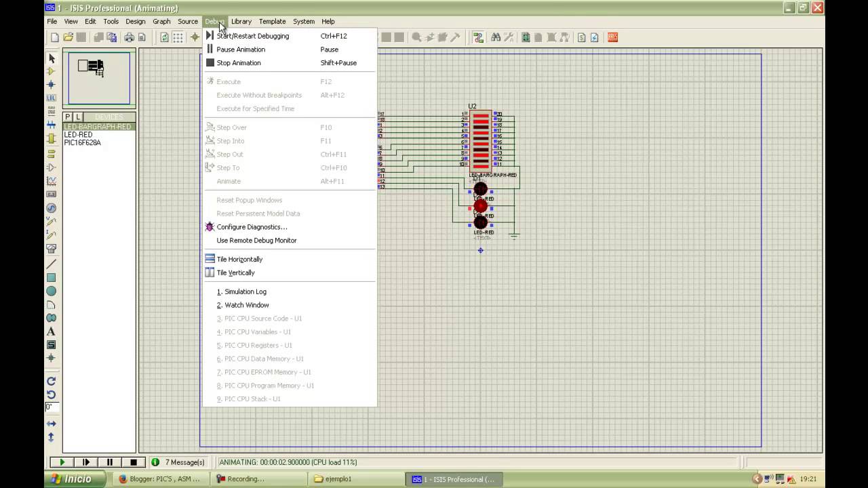Select the 2D Text tool (A)
This screenshot has height=488, width=868.
tap(51, 331)
